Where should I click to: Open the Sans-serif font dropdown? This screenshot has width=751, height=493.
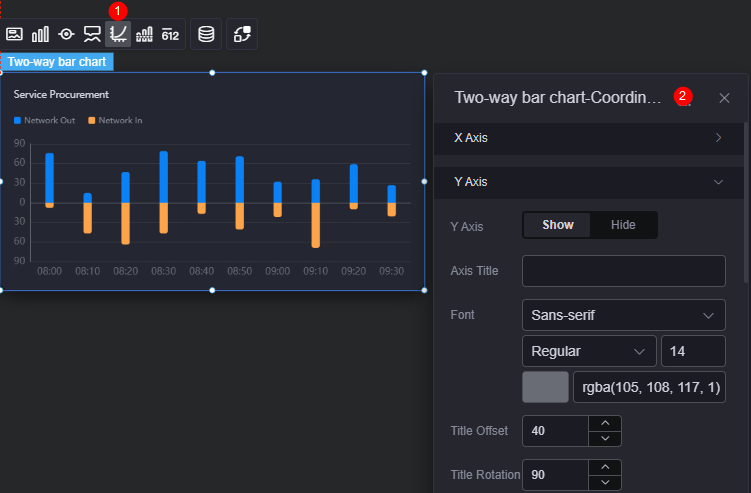624,315
